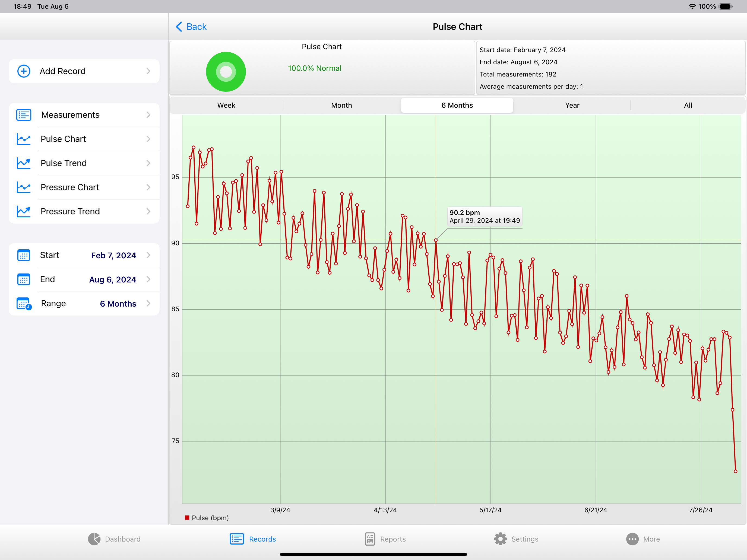Open the Records tab label
Screen dimensions: 747x560
tap(262, 539)
